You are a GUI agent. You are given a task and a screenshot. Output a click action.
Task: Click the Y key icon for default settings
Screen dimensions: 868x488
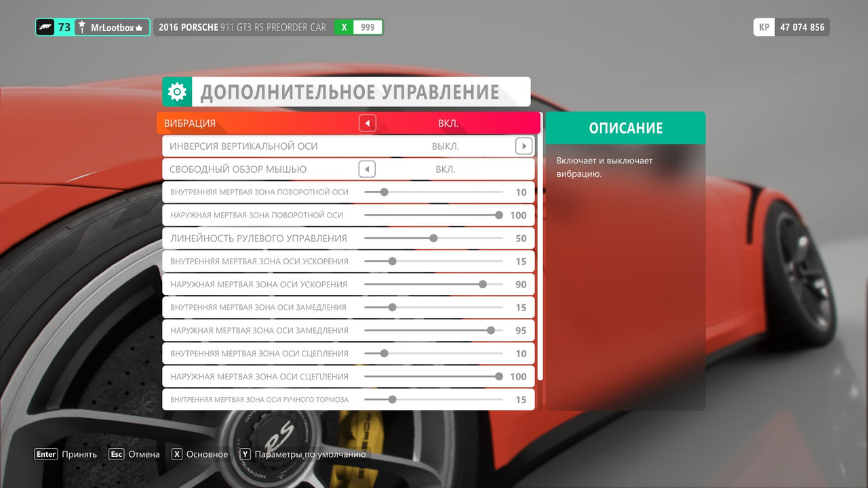(x=245, y=454)
